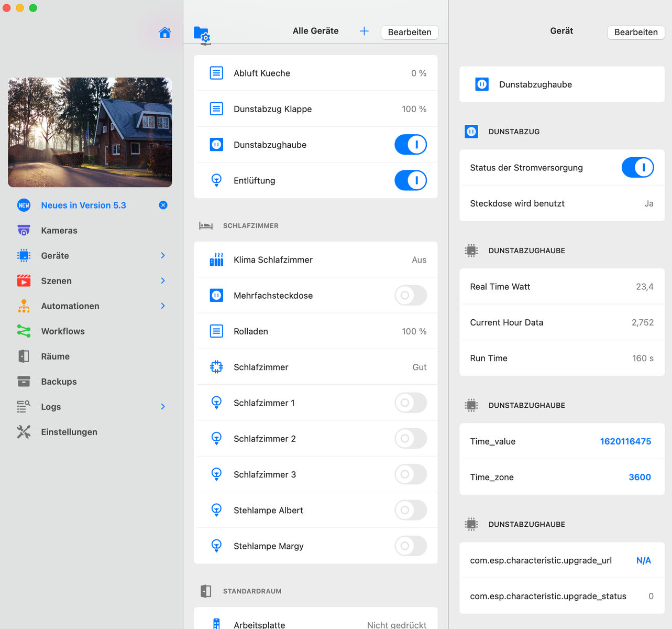672x629 pixels.
Task: Expand the Szenen submenu arrow
Action: point(163,281)
